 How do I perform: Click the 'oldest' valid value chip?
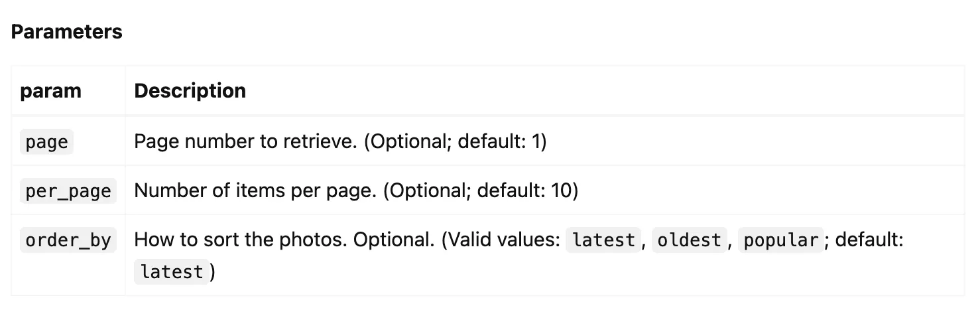[688, 240]
